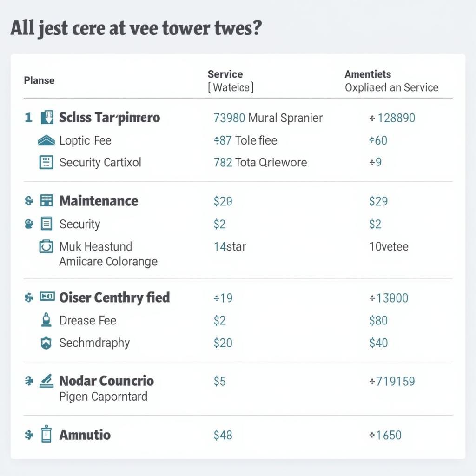Click the Sechmdraphy shield icon
The height and width of the screenshot is (476, 476).
46,343
